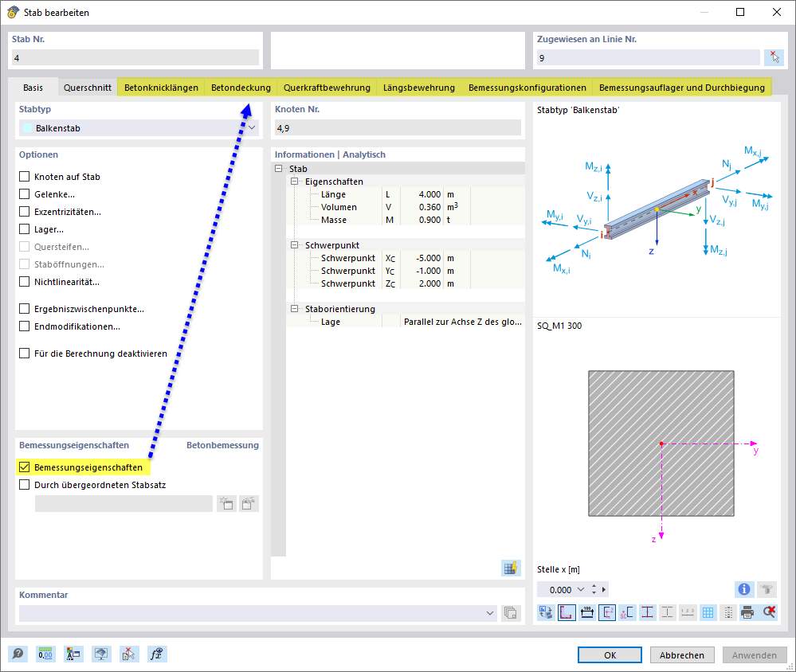Image resolution: width=796 pixels, height=672 pixels.
Task: Click the monitor display settings icon
Action: point(101,654)
